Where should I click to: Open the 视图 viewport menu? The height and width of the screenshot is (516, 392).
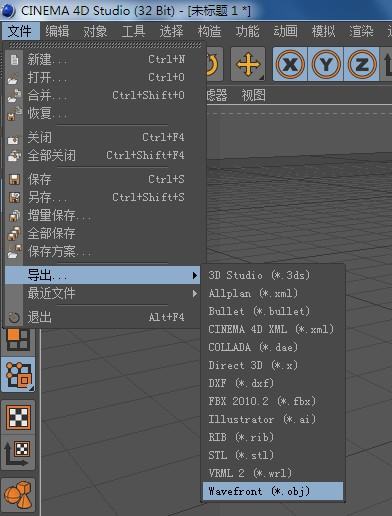coord(254,96)
